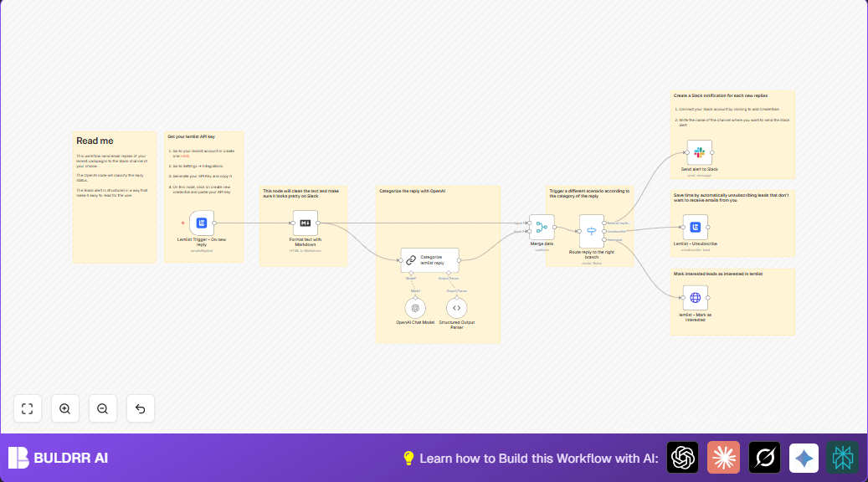Click the teal Perplexity icon in the bottom bar

pyautogui.click(x=843, y=458)
